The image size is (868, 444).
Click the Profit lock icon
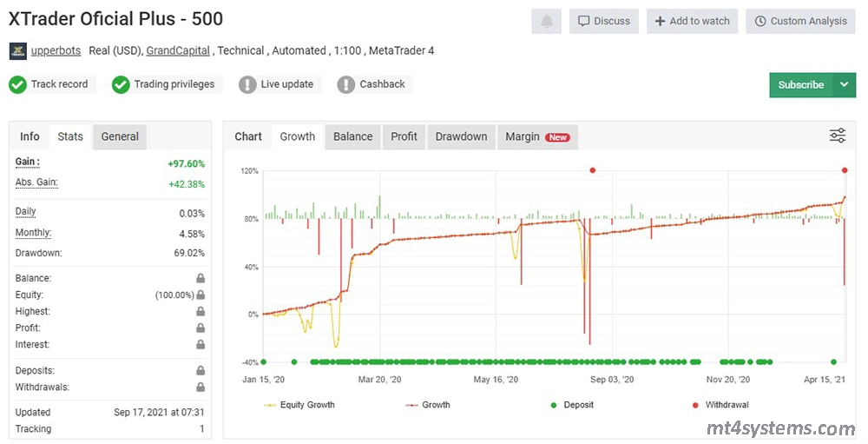201,328
